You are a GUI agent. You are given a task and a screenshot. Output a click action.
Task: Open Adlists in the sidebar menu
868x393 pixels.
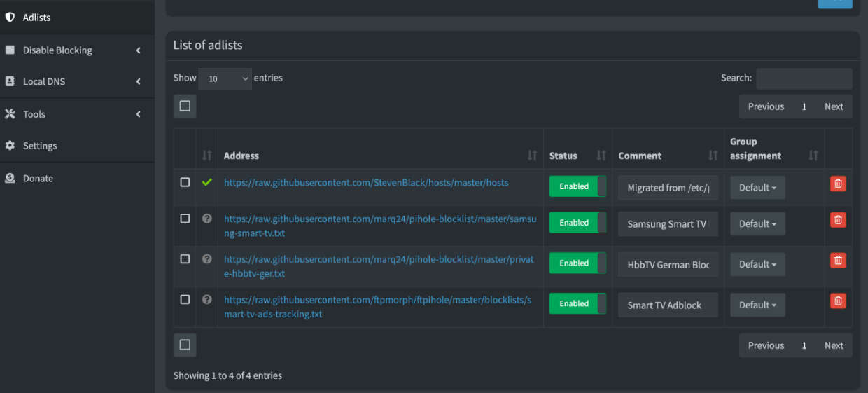pyautogui.click(x=77, y=17)
